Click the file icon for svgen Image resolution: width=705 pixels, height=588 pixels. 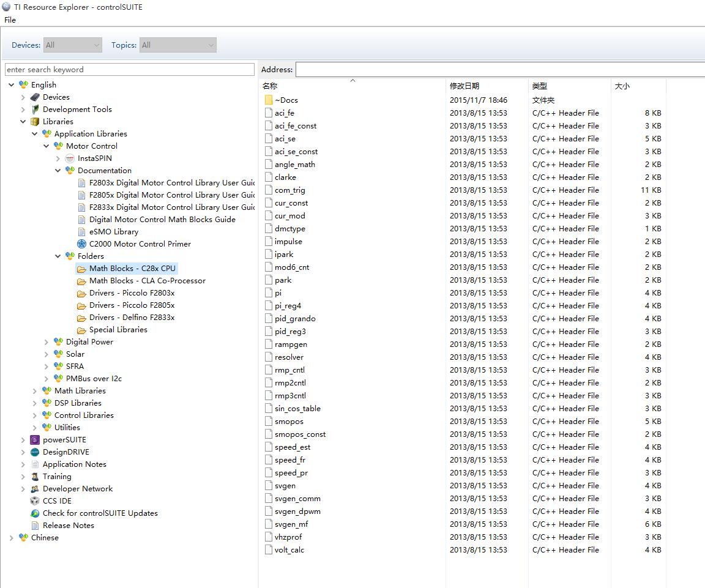269,485
